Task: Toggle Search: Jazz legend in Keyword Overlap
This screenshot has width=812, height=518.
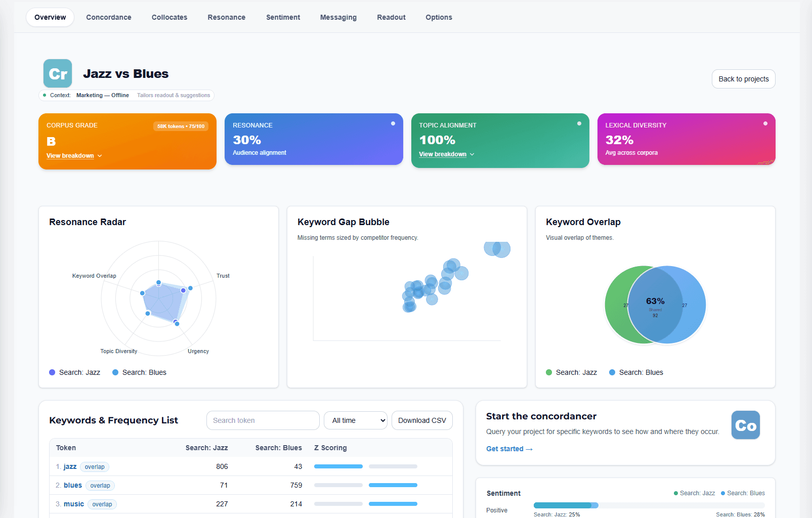Action: (572, 372)
